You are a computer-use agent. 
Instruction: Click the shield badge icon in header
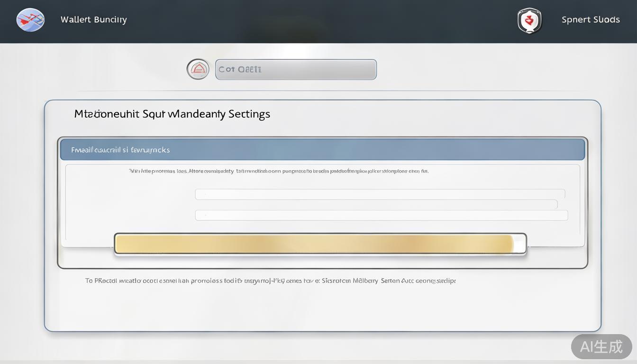pyautogui.click(x=529, y=20)
